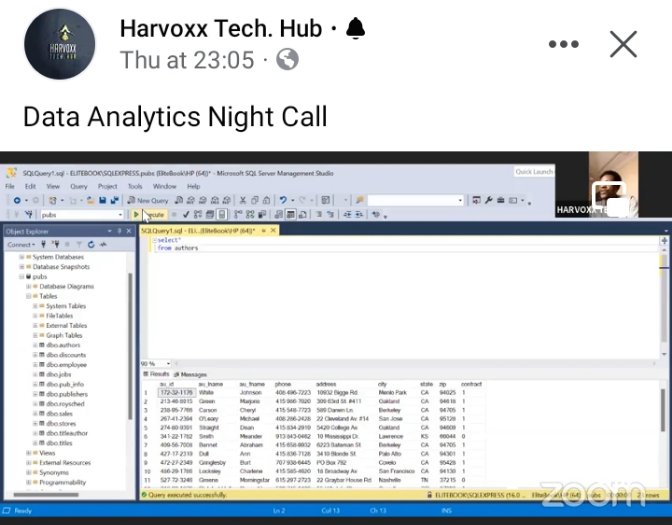Expand the Programmability folder node

pos(28,483)
